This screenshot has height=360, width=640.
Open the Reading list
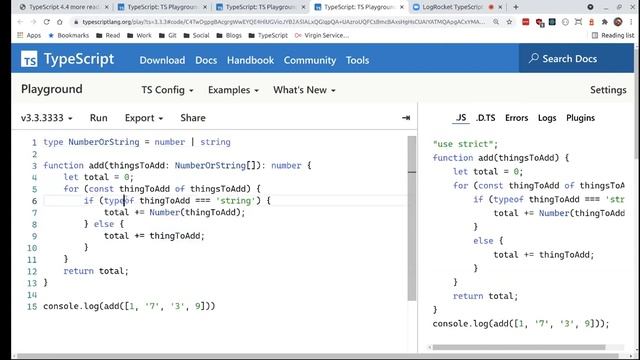pos(613,36)
